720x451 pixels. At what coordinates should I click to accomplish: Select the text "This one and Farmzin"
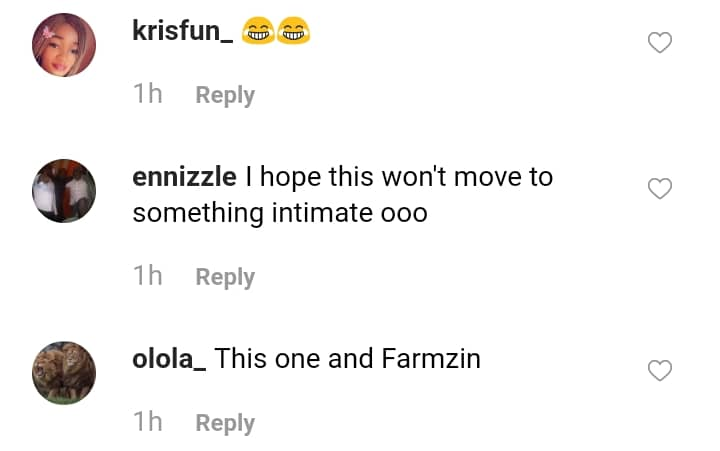pyautogui.click(x=347, y=358)
